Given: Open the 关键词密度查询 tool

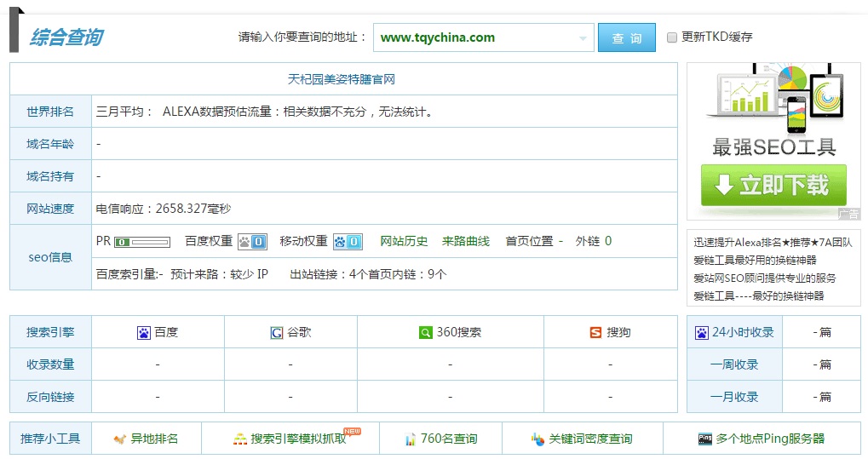Looking at the screenshot, I should 589,439.
